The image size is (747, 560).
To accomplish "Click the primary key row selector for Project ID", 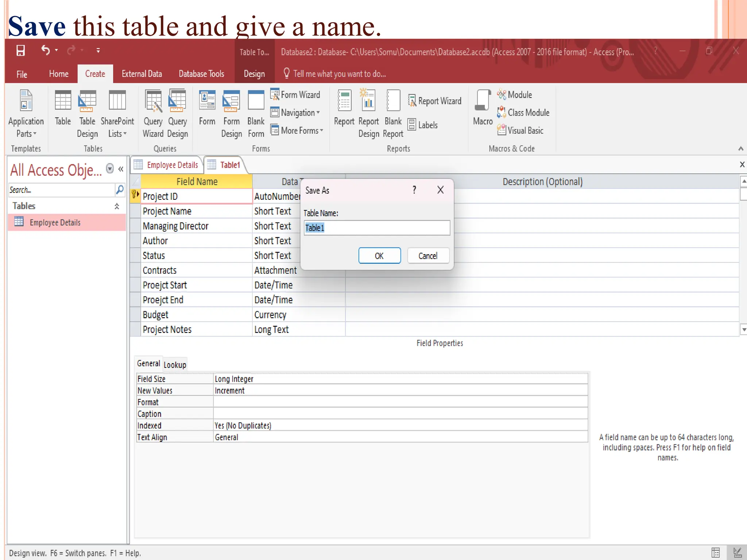I will [135, 196].
